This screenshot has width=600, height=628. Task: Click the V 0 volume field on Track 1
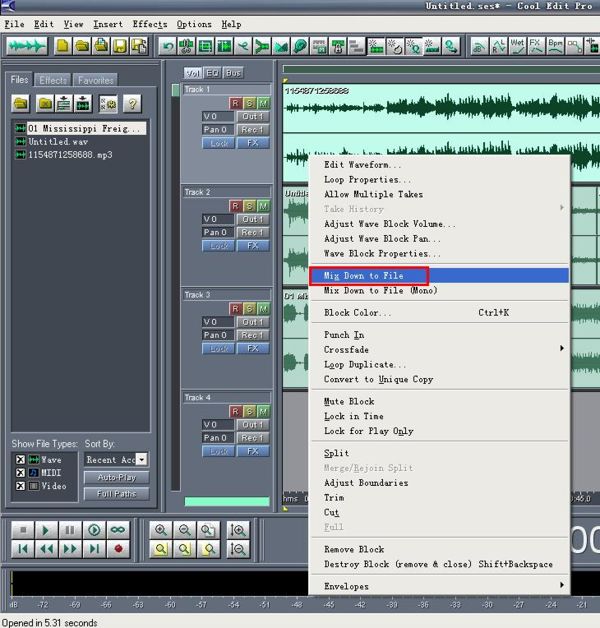tap(218, 117)
